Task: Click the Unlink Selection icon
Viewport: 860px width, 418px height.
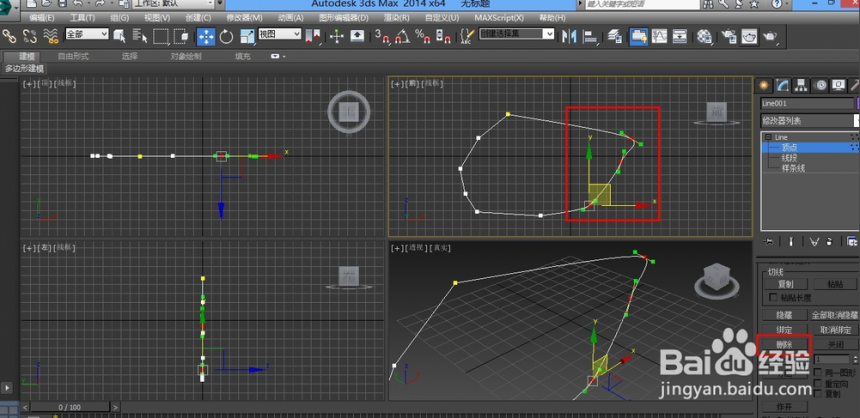Action: click(x=30, y=36)
